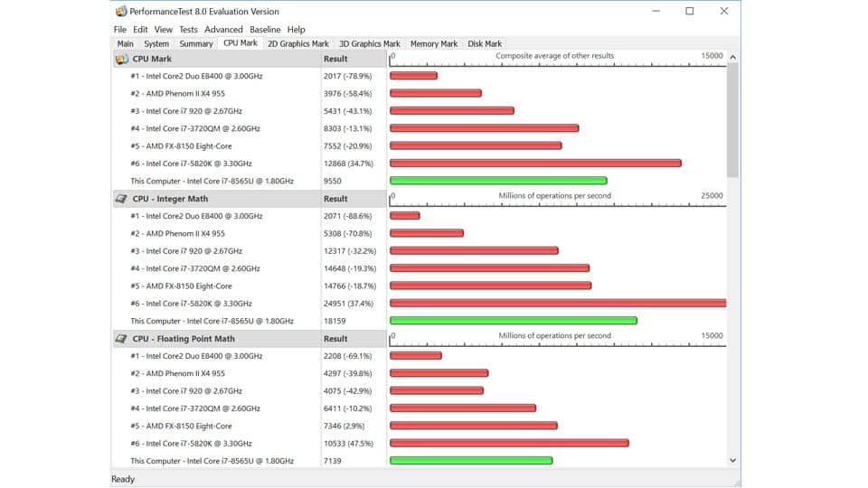Click the green Integer Math bar for This Computer

pyautogui.click(x=514, y=320)
